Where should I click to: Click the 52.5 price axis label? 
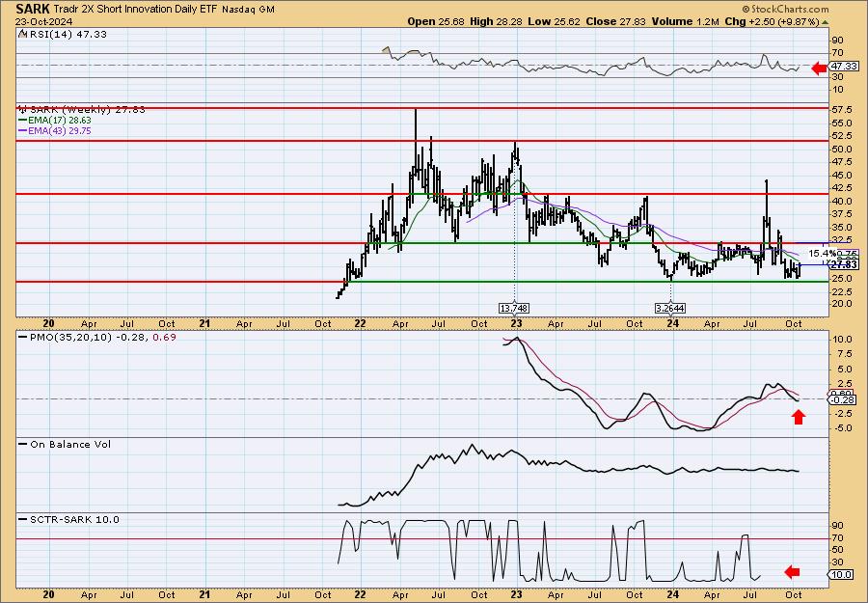pos(841,136)
